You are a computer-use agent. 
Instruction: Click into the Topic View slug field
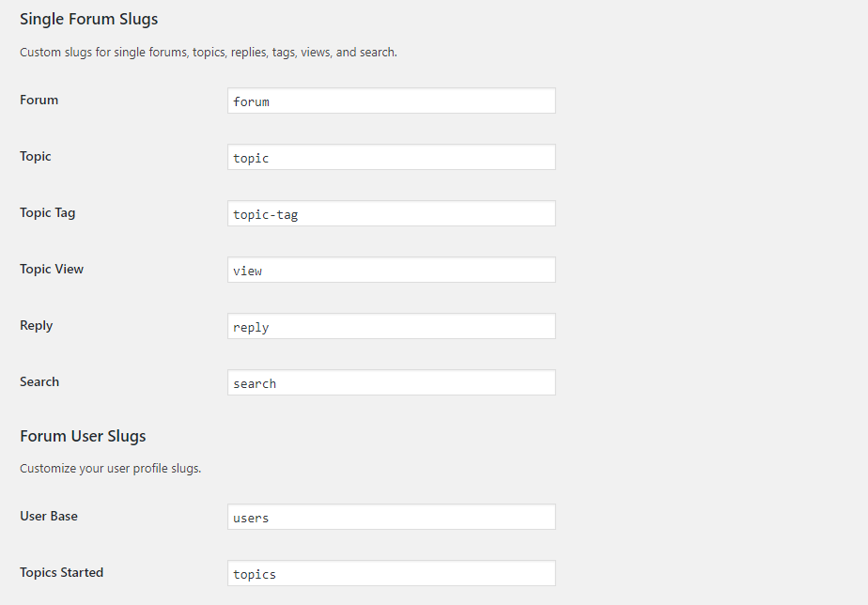(391, 271)
